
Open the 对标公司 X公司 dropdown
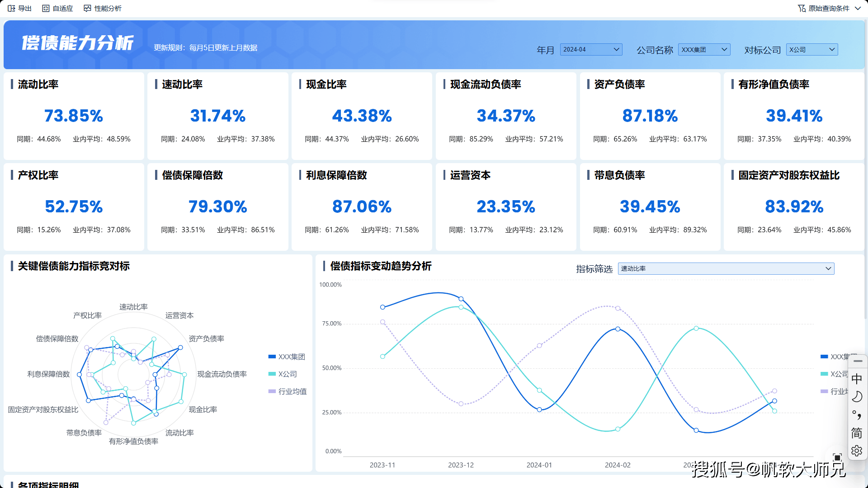point(812,50)
